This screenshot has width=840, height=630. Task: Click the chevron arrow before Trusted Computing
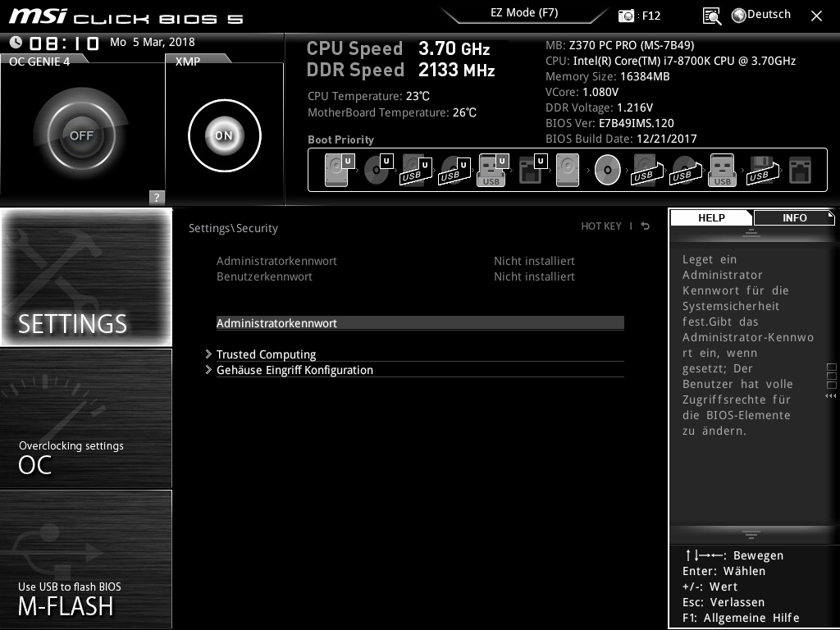pos(208,354)
